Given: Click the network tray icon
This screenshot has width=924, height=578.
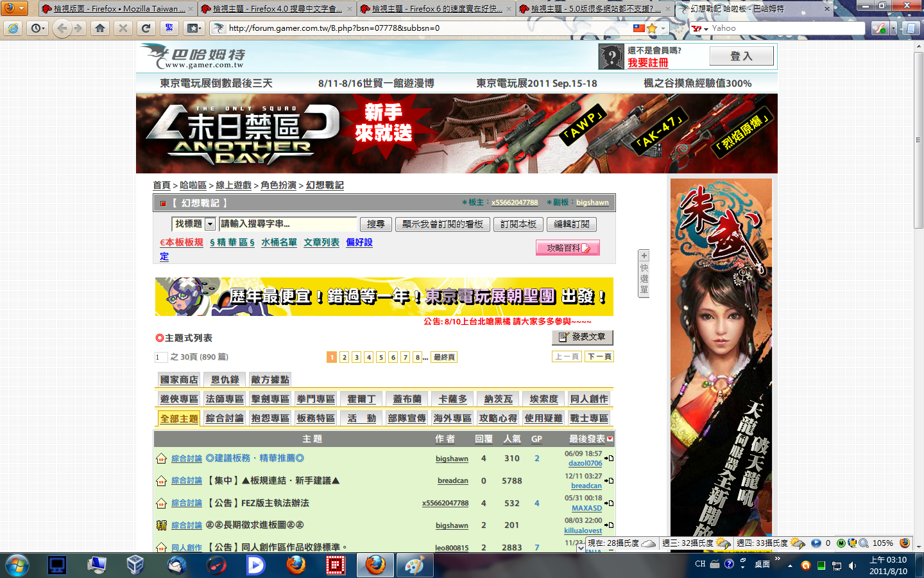Looking at the screenshot, I should point(837,565).
